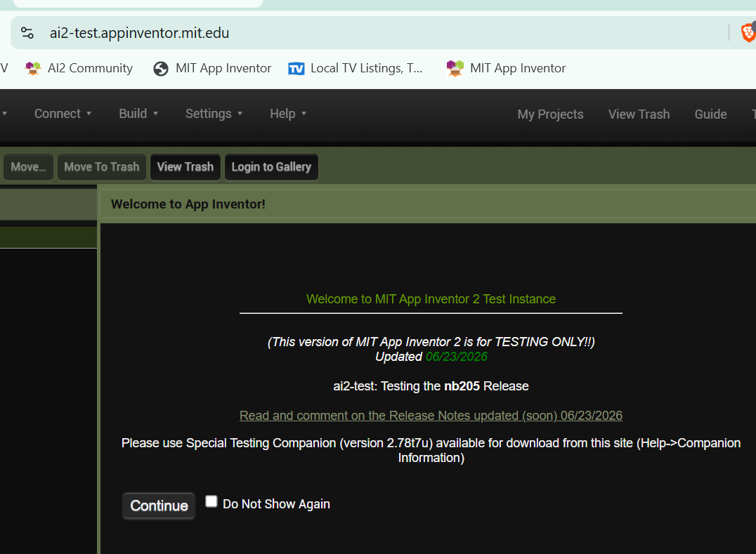Click the View Trash toolbar button
Screen dimensions: 756x554
pos(185,166)
